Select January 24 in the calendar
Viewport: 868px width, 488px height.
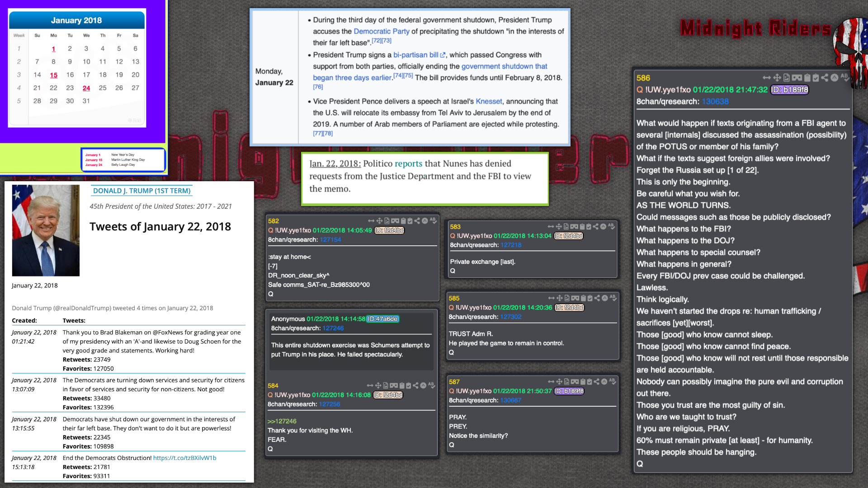pos(86,88)
